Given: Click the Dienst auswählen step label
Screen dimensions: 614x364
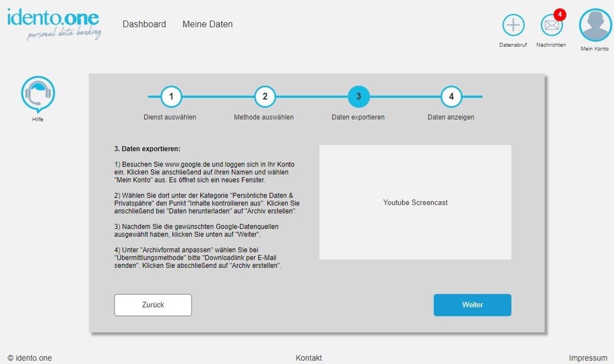Looking at the screenshot, I should coord(170,117).
